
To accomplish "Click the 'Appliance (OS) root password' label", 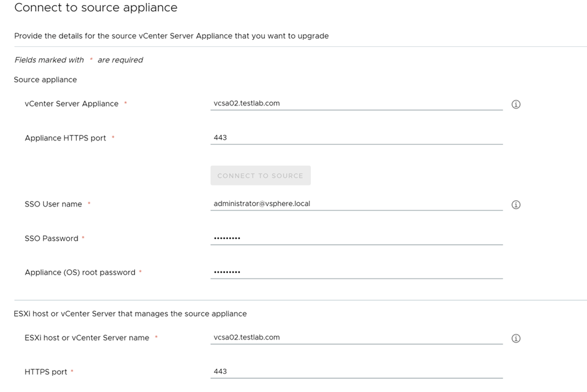I will [x=79, y=272].
